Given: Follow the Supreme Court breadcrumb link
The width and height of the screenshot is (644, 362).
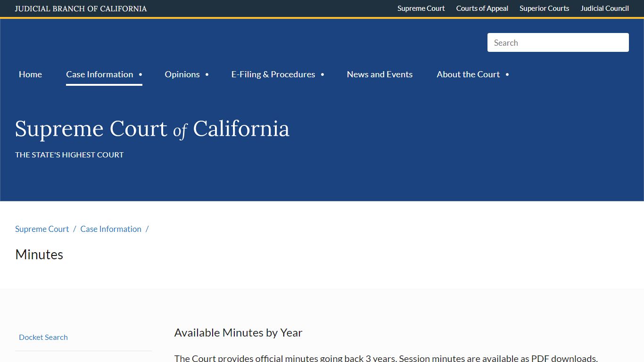Looking at the screenshot, I should [x=42, y=229].
